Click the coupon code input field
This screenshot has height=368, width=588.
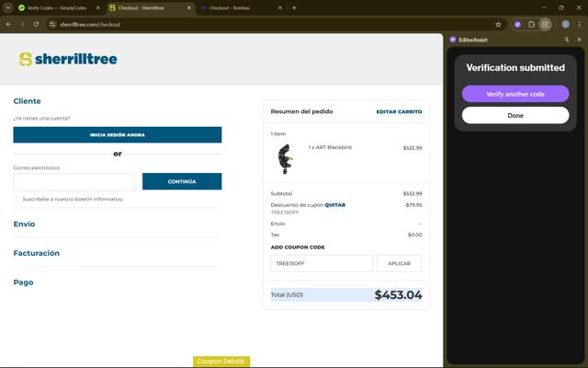tap(322, 263)
